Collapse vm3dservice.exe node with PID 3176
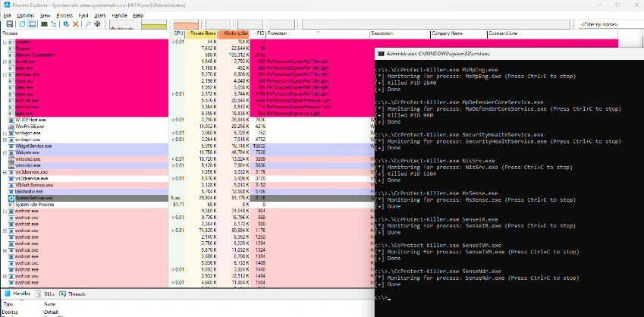This screenshot has width=644, height=317. (5, 172)
